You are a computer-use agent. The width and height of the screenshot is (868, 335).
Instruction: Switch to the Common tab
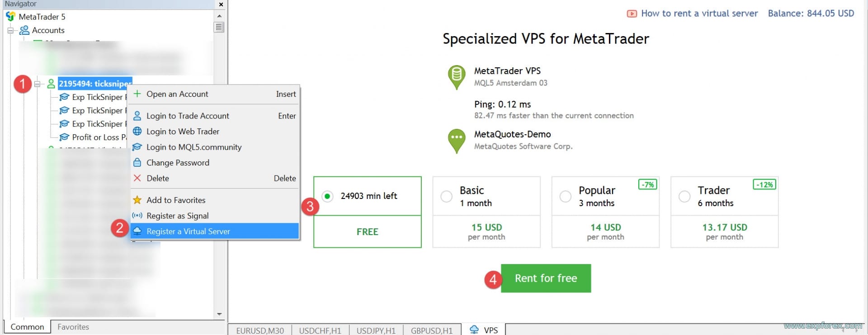point(27,327)
